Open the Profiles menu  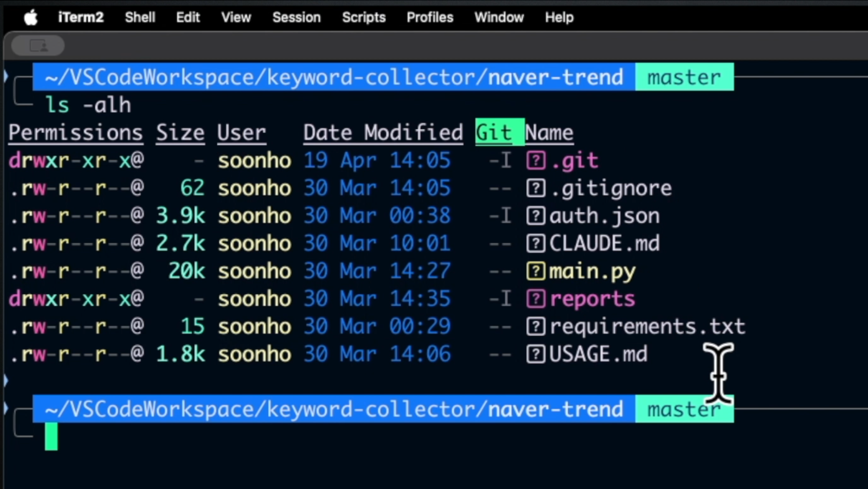430,17
